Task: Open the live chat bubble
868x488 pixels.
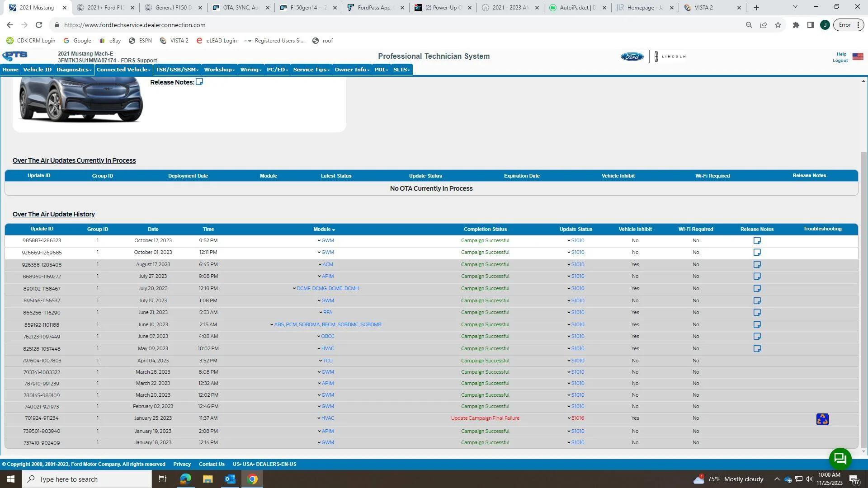Action: (840, 459)
